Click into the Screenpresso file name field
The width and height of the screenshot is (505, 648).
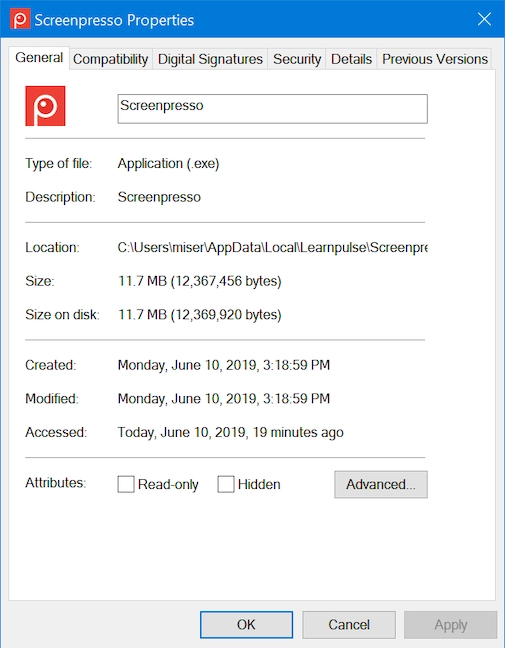click(x=272, y=109)
